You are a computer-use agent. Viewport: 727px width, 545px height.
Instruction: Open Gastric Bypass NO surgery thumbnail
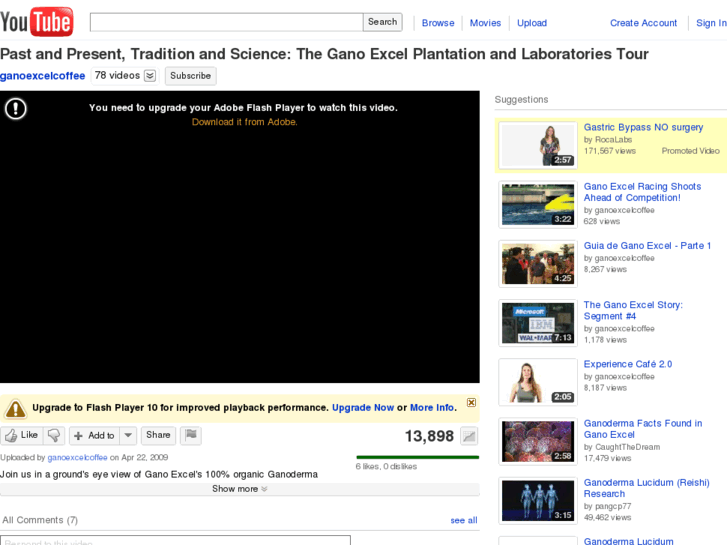(538, 145)
